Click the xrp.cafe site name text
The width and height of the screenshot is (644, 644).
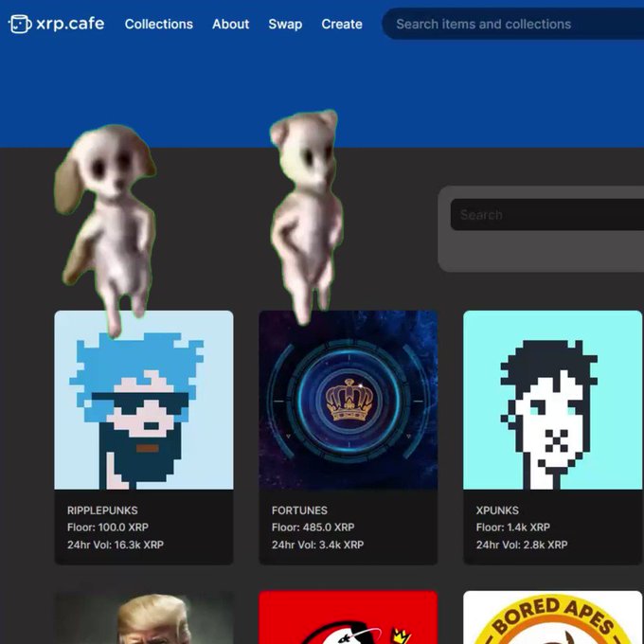[70, 24]
